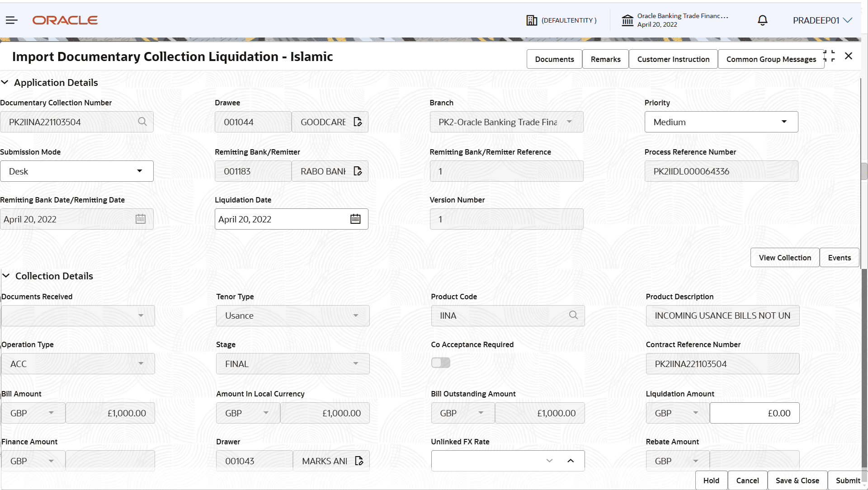868x490 pixels.
Task: Click the Product Code search magnifier
Action: 573,315
